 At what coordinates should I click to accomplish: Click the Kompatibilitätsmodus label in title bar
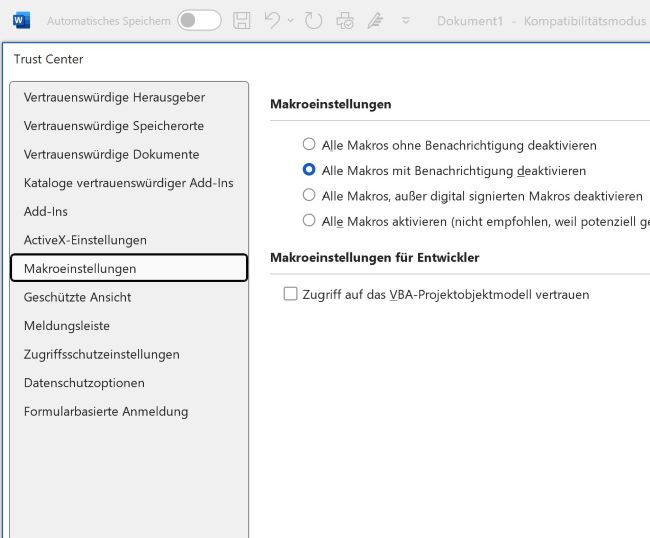(585, 21)
